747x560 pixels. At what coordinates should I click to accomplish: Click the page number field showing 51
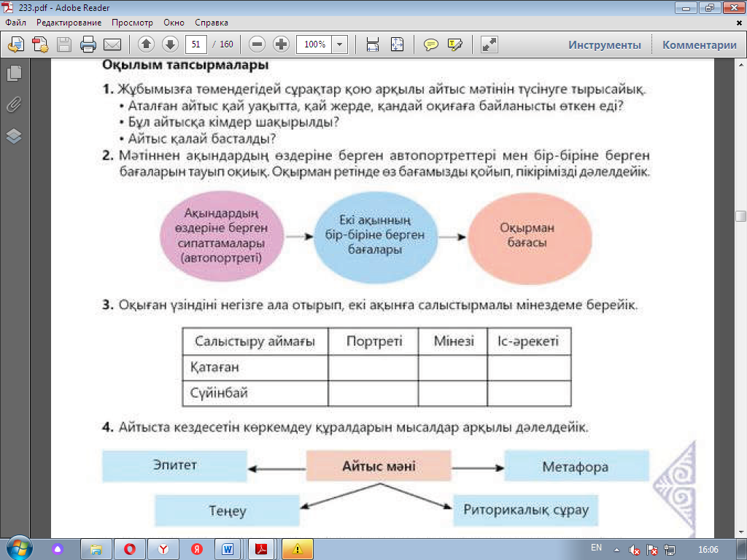coord(196,44)
